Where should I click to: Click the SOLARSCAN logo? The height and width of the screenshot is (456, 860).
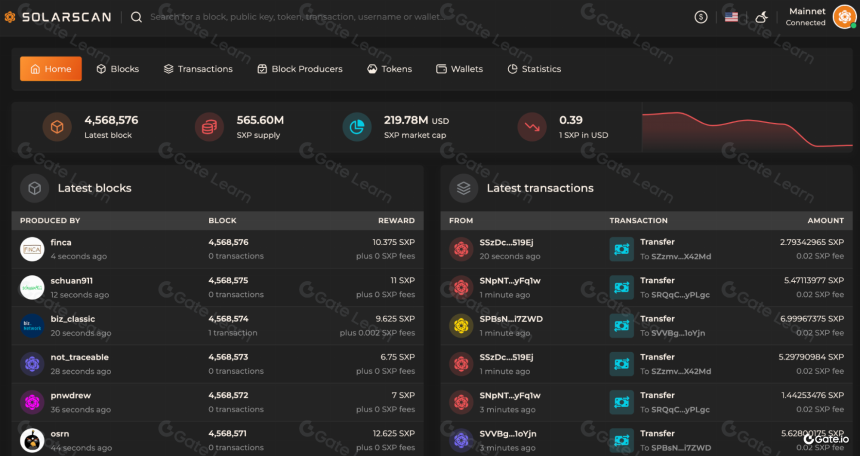click(58, 17)
